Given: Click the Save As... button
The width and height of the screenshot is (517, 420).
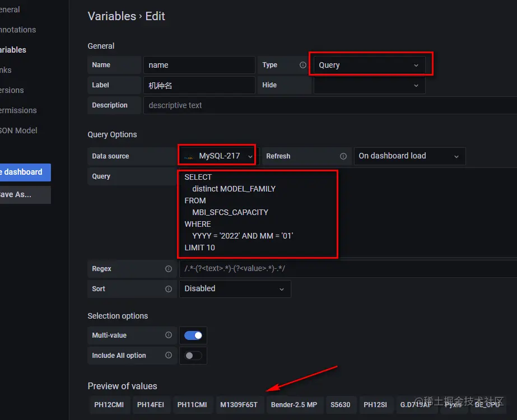Looking at the screenshot, I should click(25, 194).
